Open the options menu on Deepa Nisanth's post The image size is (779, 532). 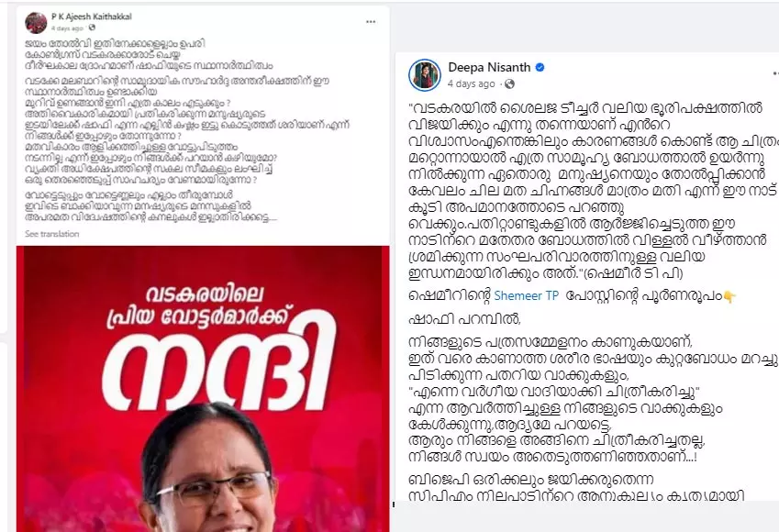click(776, 73)
